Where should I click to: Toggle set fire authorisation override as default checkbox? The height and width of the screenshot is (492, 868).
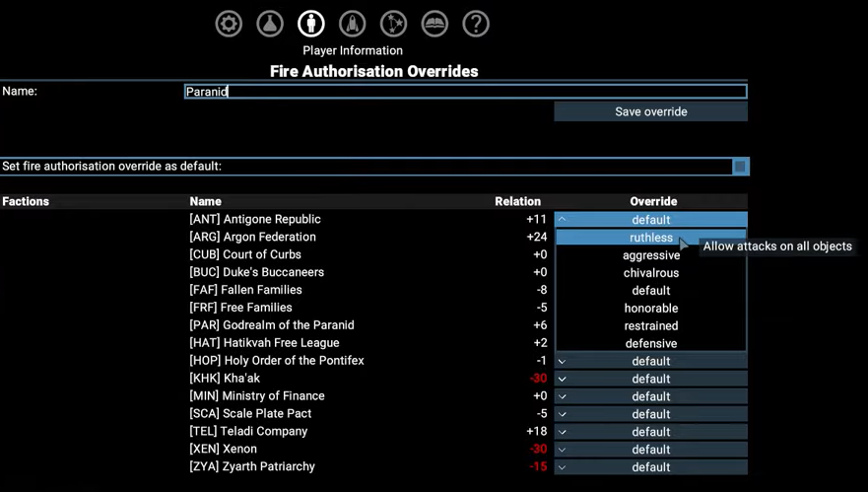tap(740, 167)
